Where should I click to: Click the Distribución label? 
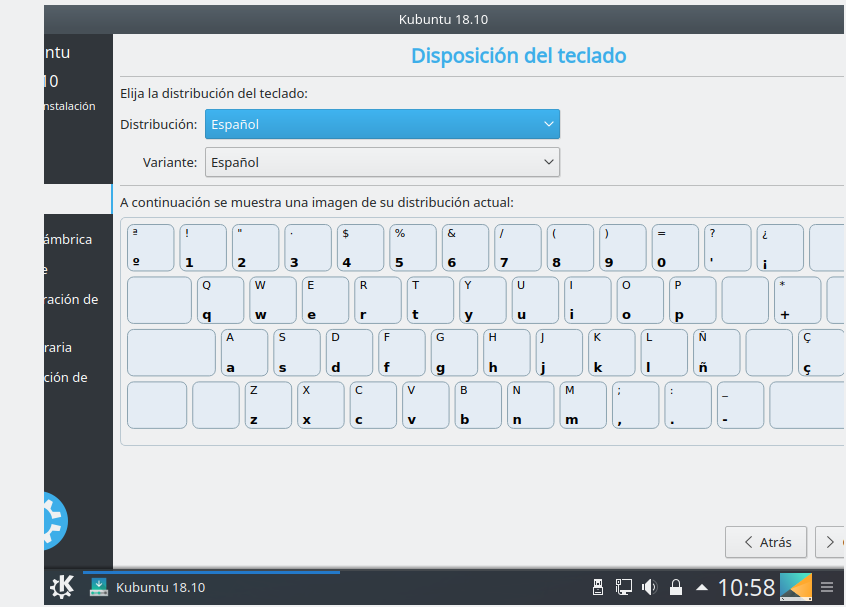pos(159,124)
